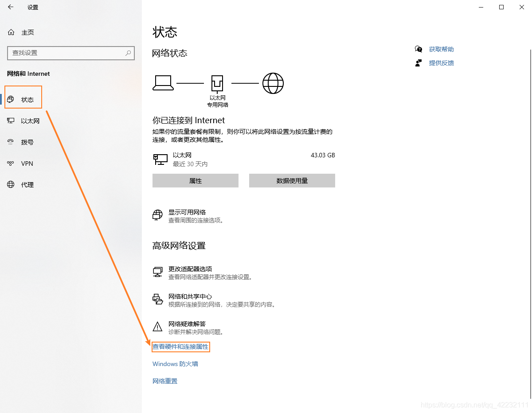
Task: Click the 43.03 GB usage value
Action: [x=323, y=155]
